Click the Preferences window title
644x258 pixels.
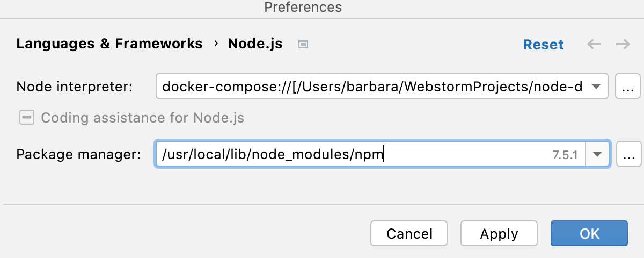tap(303, 7)
